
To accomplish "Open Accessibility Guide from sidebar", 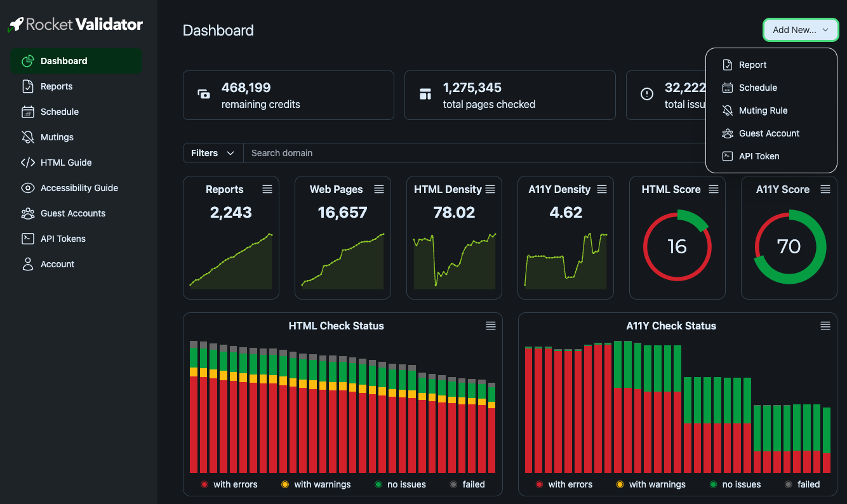I will 76,188.
